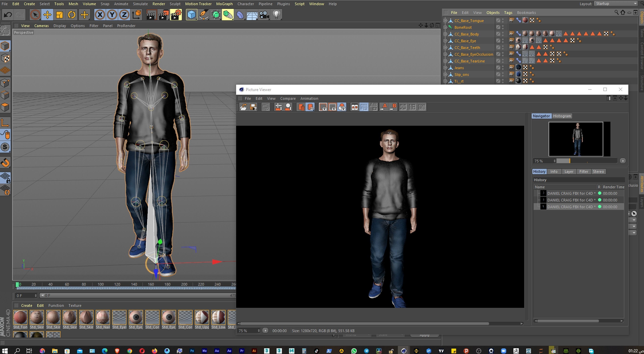Image resolution: width=644 pixels, height=354 pixels.
Task: Lock the Y axis in the toolbar
Action: (x=112, y=14)
